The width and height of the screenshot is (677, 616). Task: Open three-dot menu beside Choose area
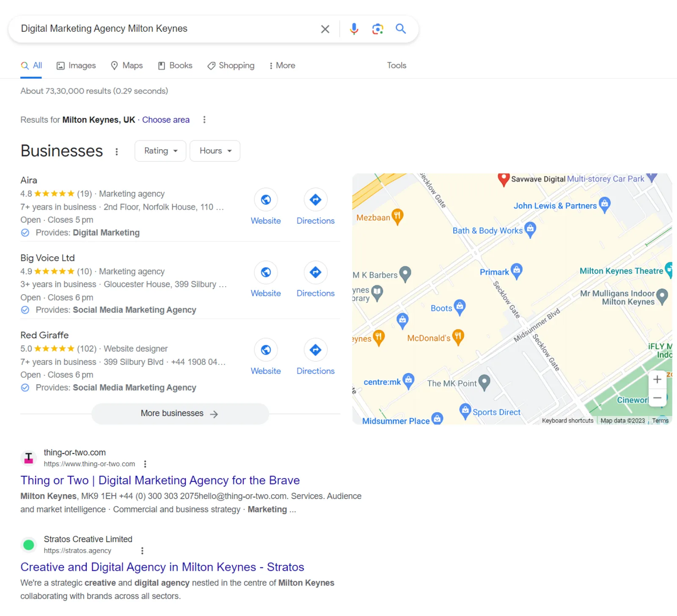204,120
